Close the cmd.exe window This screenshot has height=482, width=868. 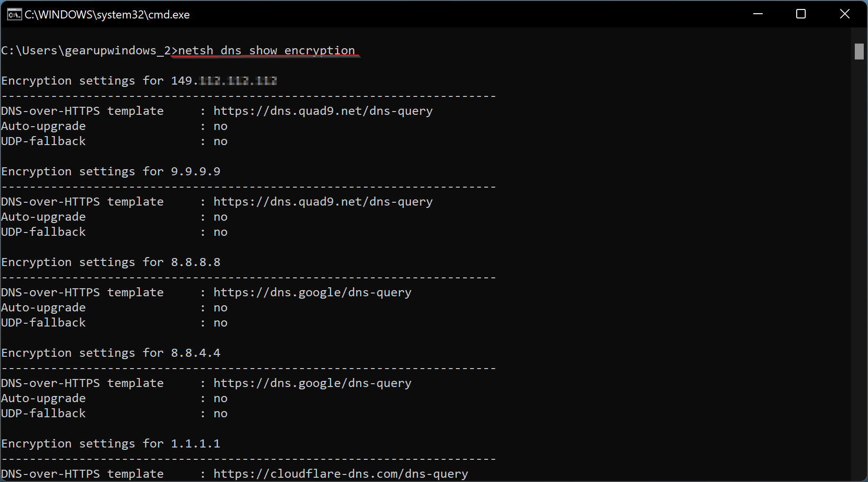(x=845, y=14)
